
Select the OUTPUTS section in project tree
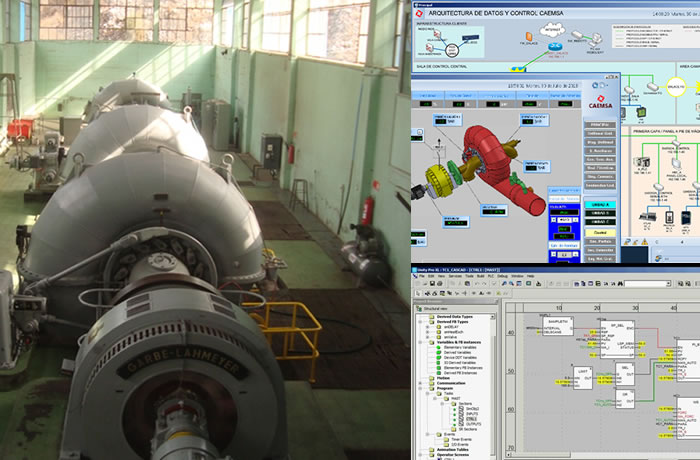[x=474, y=424]
